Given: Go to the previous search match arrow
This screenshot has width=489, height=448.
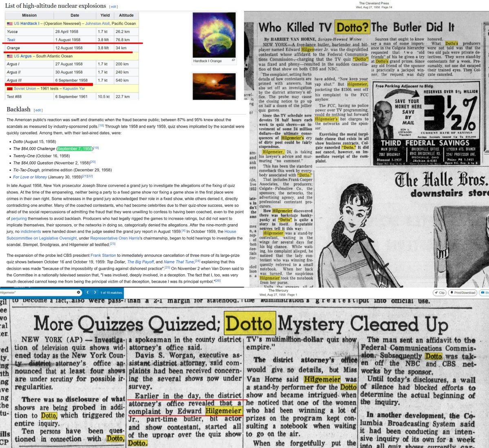Looking at the screenshot, I should tap(88, 292).
